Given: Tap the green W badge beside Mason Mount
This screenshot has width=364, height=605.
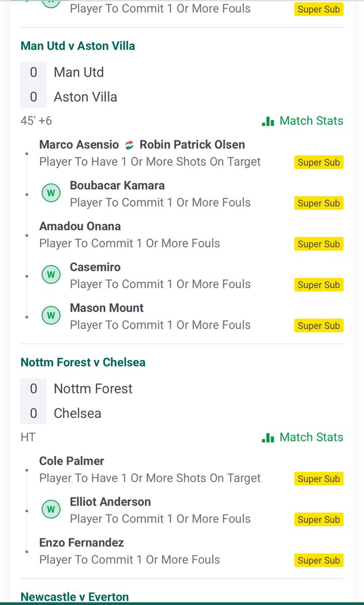Looking at the screenshot, I should pyautogui.click(x=51, y=316).
